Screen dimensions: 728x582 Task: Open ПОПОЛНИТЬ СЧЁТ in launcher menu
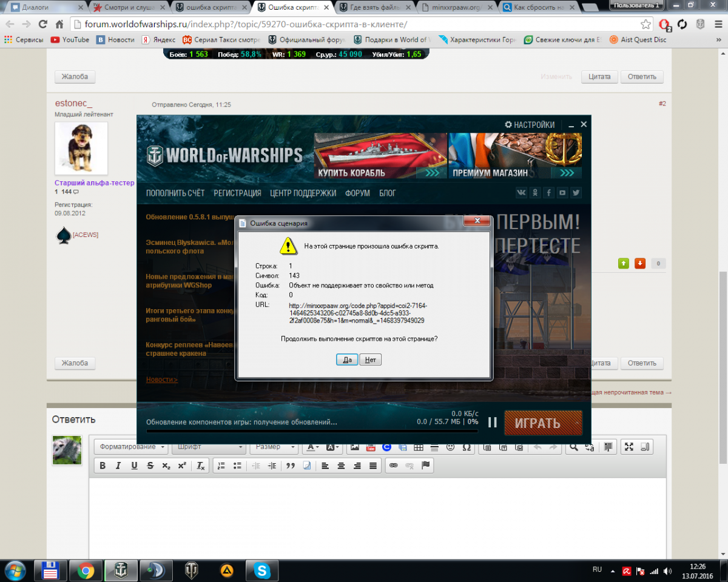[175, 193]
